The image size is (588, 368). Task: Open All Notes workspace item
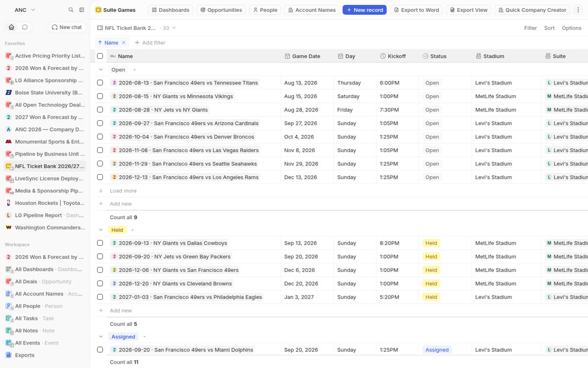(45, 331)
